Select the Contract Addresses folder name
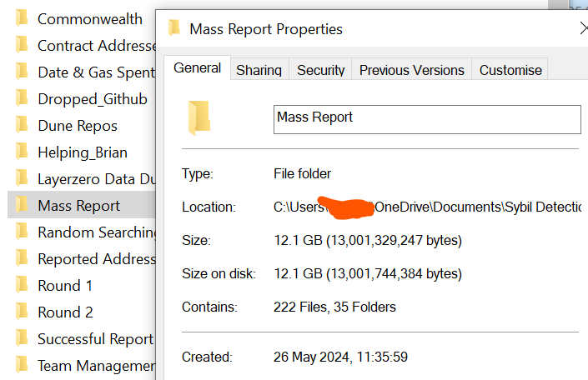 click(97, 46)
